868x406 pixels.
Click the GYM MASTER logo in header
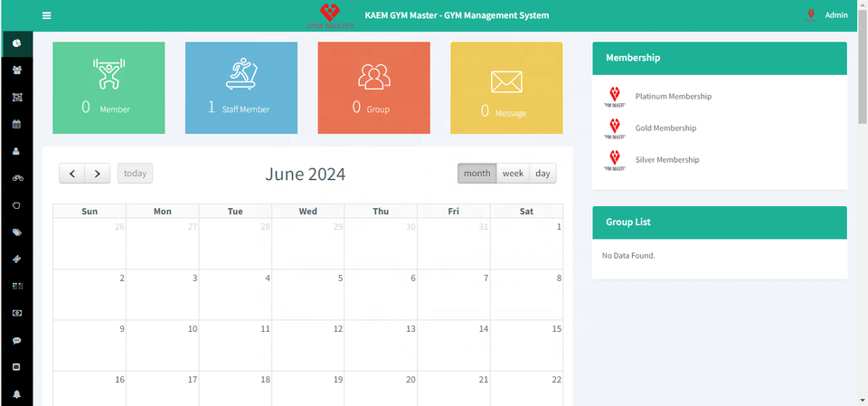pos(331,15)
